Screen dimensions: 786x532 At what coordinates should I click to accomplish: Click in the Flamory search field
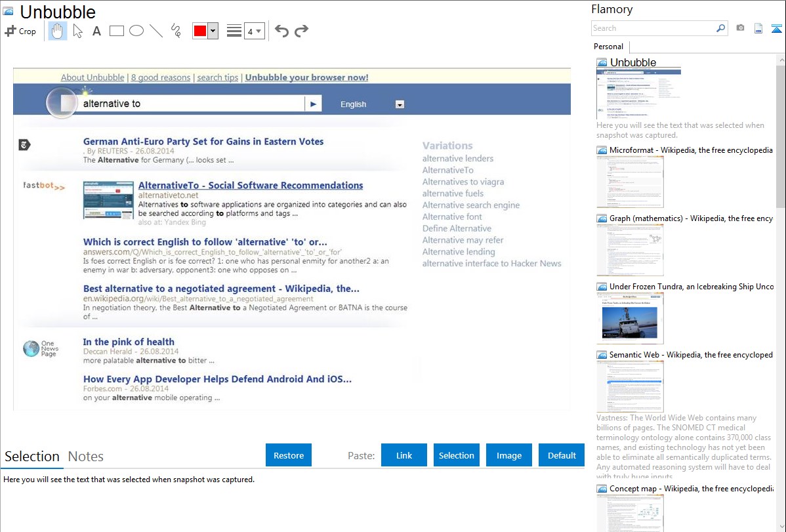click(653, 28)
